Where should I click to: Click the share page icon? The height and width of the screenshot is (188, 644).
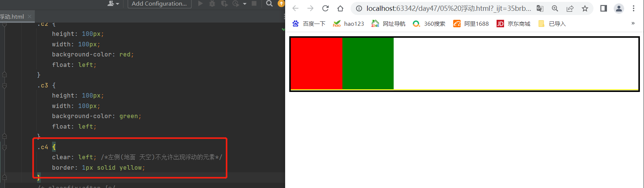570,8
